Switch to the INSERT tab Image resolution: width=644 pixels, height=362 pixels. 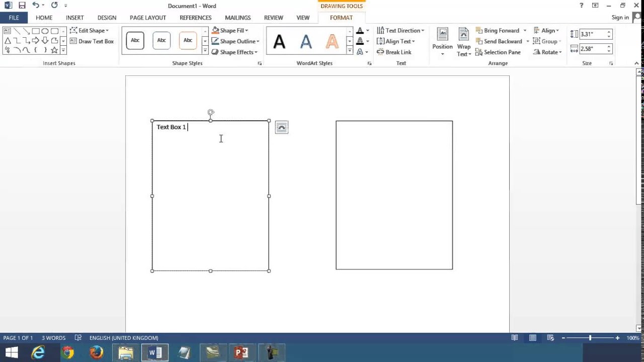point(74,18)
